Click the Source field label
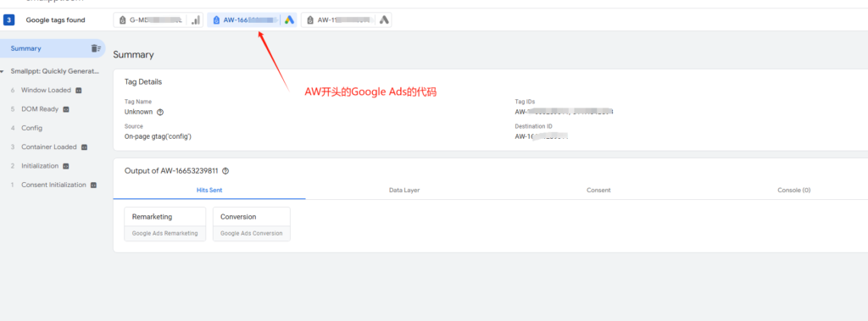This screenshot has height=321, width=868. tap(133, 126)
